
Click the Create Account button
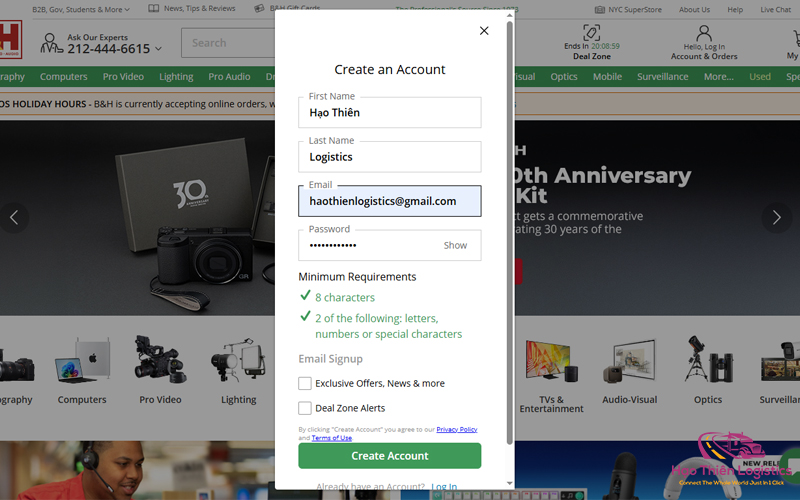click(x=389, y=456)
